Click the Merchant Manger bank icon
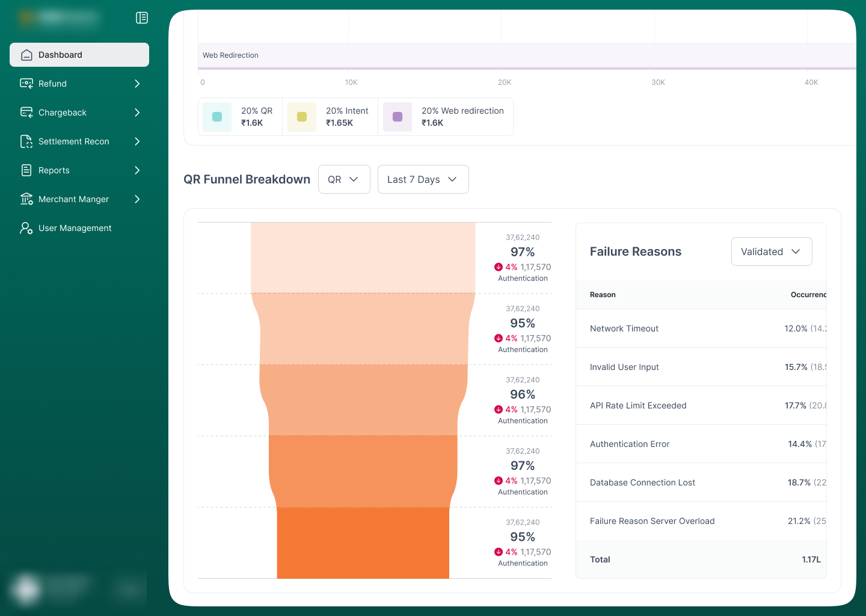This screenshot has height=616, width=866. pos(26,199)
